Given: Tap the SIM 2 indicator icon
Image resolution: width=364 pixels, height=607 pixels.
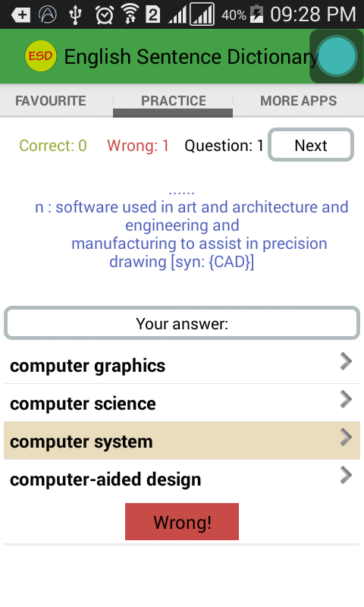Looking at the screenshot, I should point(152,14).
